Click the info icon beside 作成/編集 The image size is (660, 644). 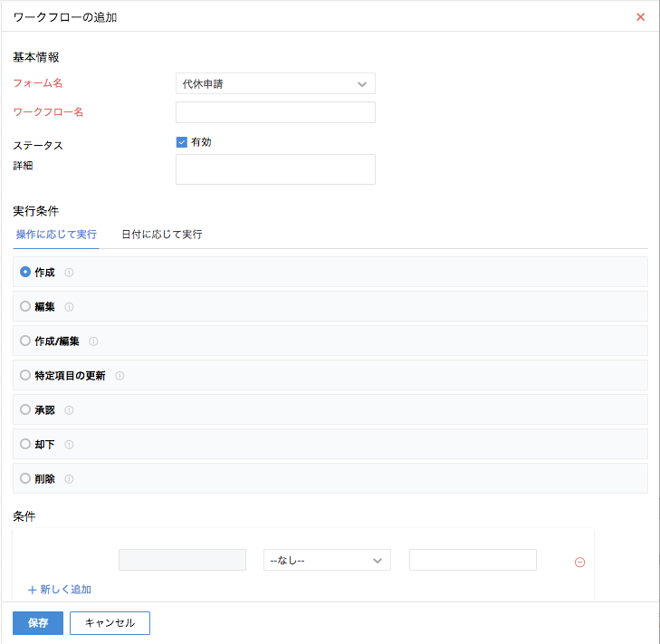93,341
